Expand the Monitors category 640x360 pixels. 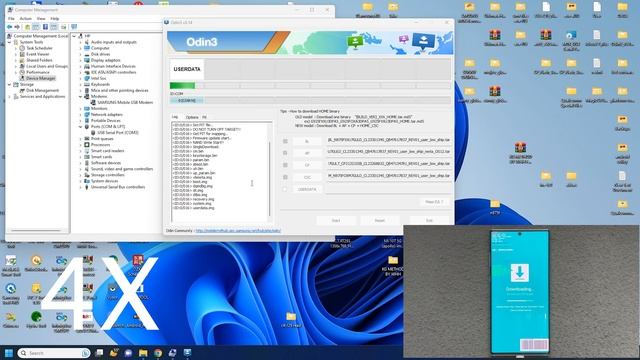[80, 109]
